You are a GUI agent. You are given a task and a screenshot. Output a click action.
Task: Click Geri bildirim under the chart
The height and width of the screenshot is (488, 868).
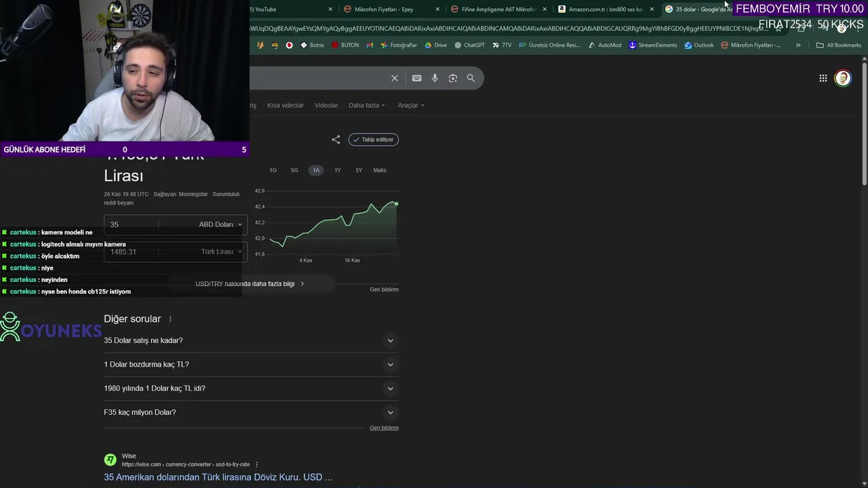(384, 289)
